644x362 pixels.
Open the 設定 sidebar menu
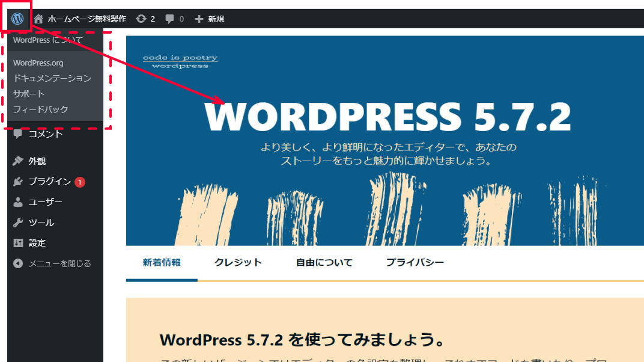37,244
